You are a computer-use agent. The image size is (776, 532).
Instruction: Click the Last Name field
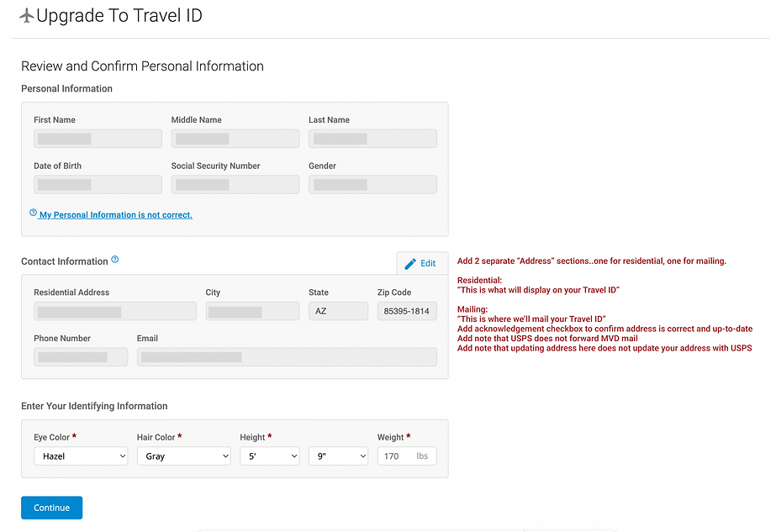(372, 139)
